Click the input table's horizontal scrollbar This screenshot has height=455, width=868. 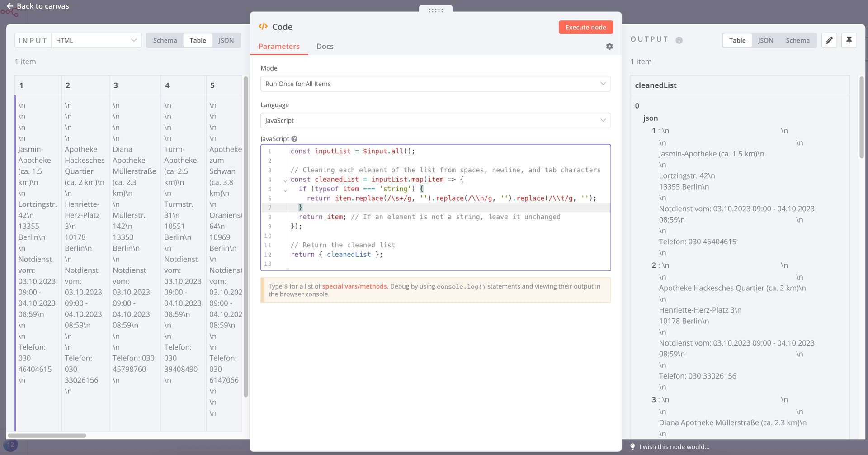click(47, 436)
